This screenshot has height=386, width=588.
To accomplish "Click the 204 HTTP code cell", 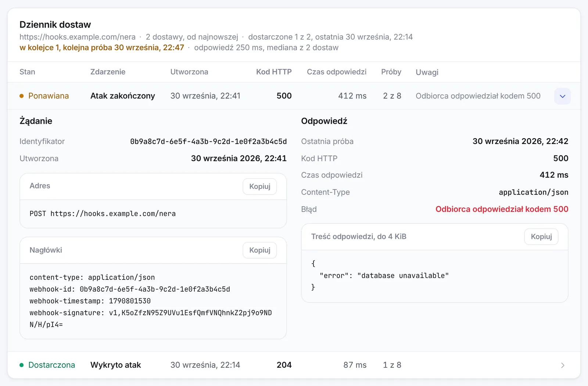I will (x=284, y=365).
